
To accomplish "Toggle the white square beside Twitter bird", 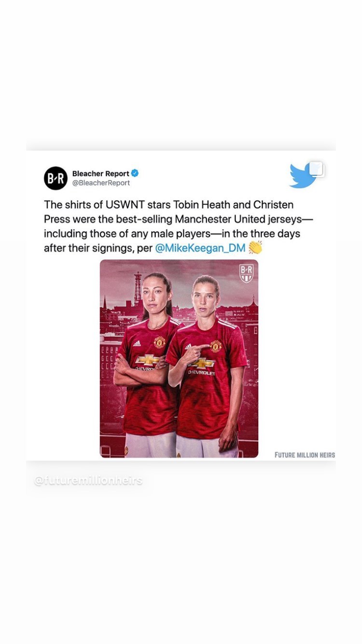I will 316,169.
